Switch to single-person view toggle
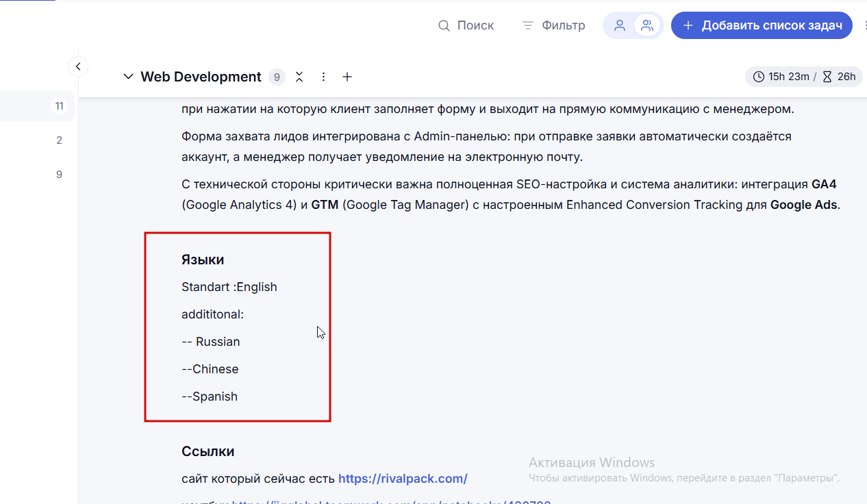The height and width of the screenshot is (504, 867). 620,25
